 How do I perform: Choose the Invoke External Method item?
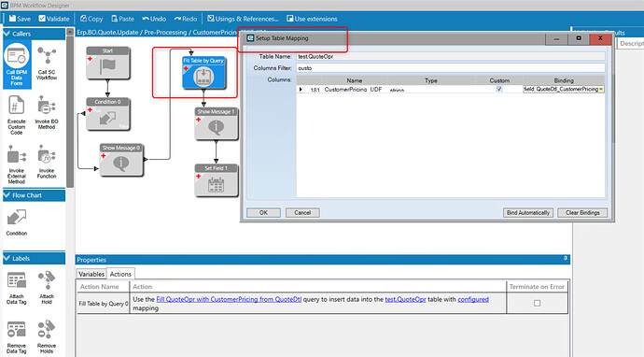(17, 164)
